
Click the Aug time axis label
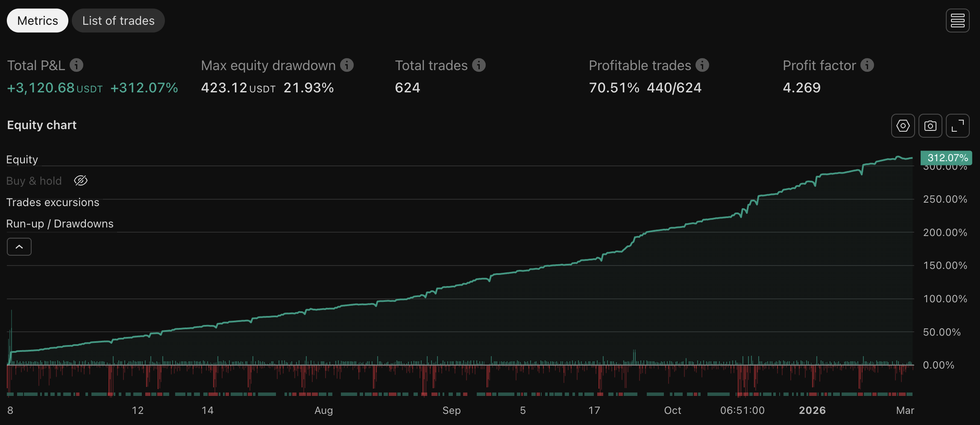(x=323, y=410)
